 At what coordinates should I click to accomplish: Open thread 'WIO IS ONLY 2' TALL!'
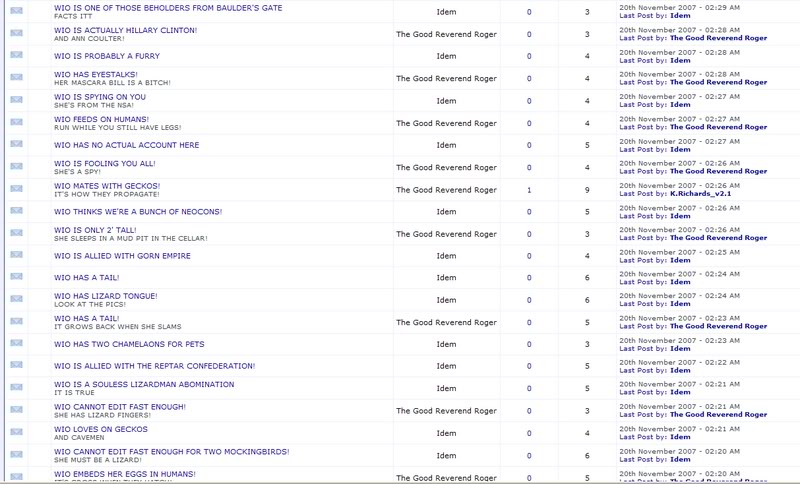[95, 231]
